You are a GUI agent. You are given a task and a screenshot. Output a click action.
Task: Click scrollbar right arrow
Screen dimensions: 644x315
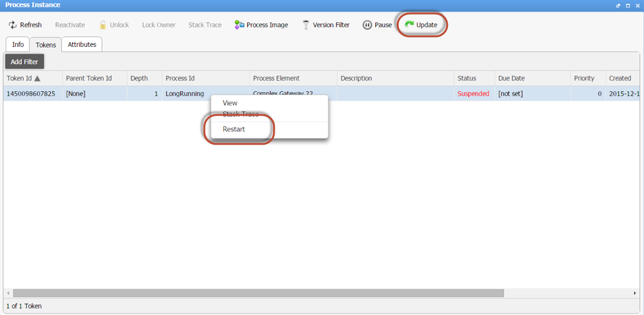pyautogui.click(x=635, y=293)
